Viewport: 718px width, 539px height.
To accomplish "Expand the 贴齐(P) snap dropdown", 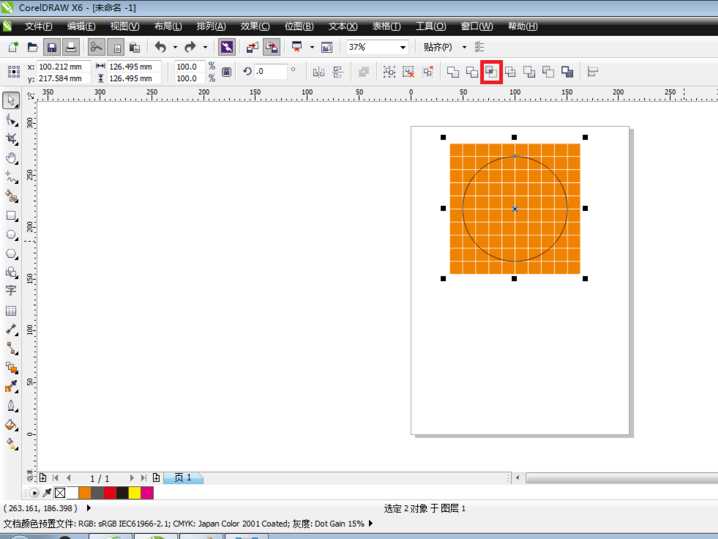I will [x=464, y=47].
